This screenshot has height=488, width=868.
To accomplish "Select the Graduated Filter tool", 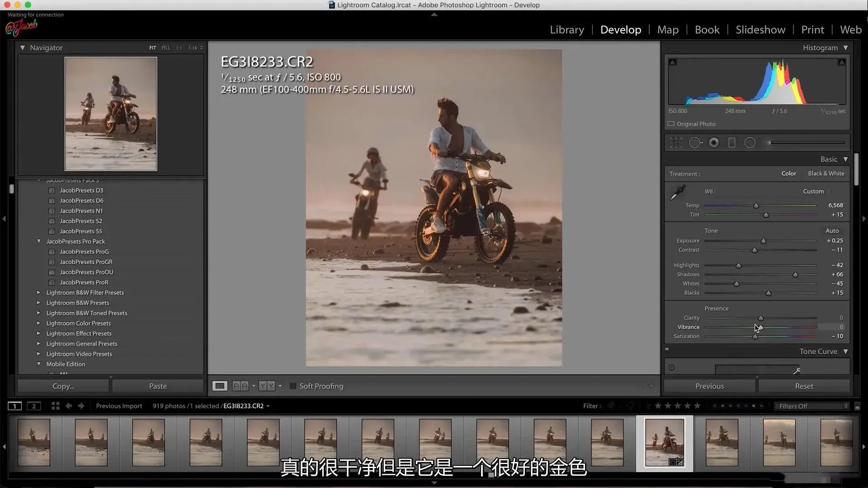I will 732,143.
